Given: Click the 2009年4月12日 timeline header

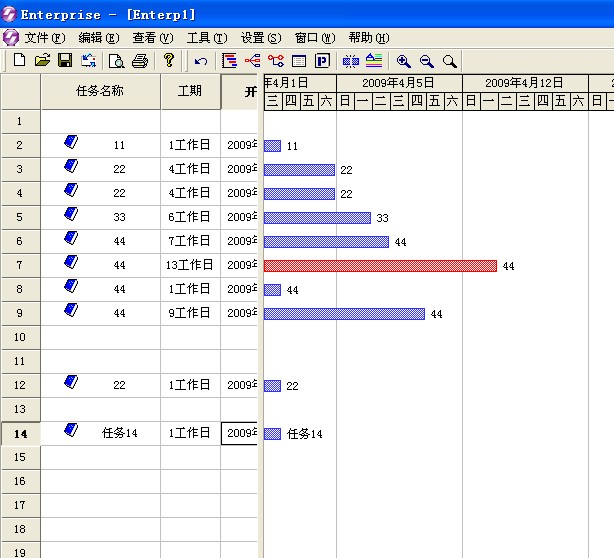Looking at the screenshot, I should click(525, 83).
